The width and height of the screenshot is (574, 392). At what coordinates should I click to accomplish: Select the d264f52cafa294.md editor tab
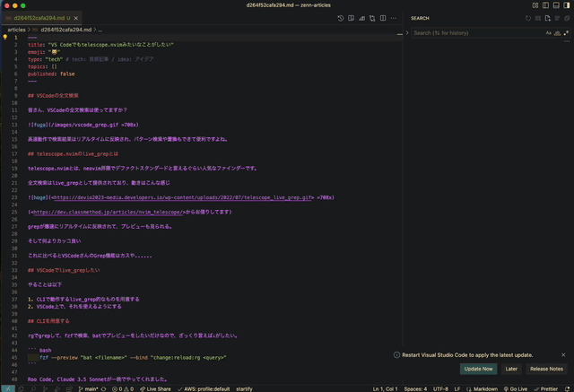point(42,18)
